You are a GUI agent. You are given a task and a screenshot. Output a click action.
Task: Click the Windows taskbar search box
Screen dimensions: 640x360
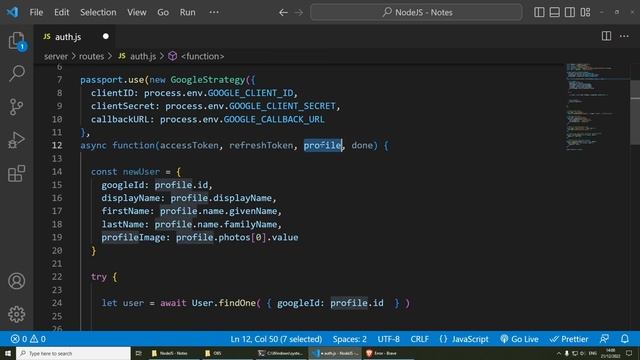73,353
